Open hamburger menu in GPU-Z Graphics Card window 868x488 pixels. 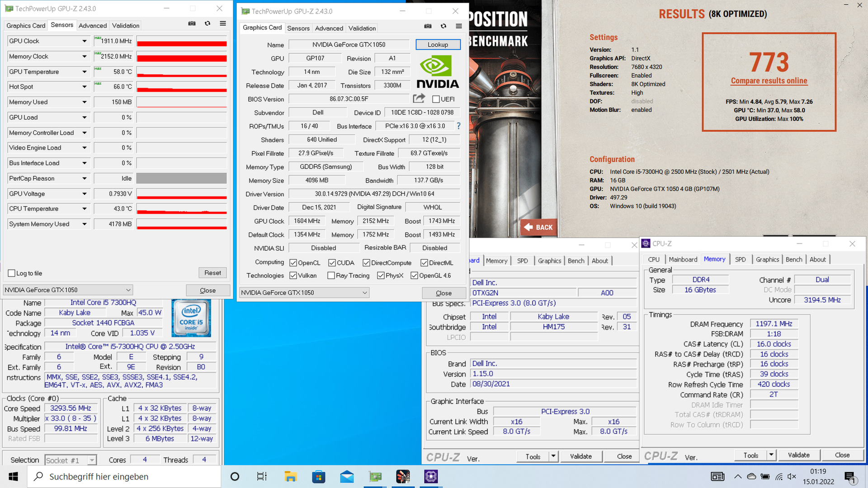click(x=459, y=26)
